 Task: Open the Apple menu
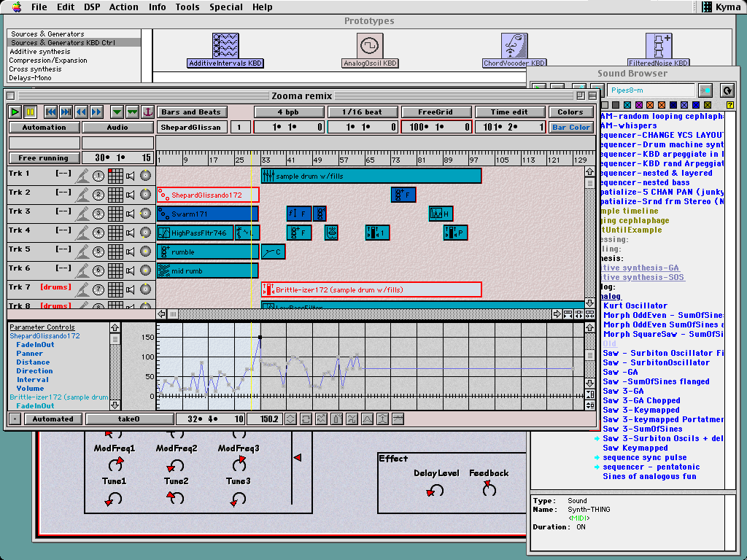point(17,7)
